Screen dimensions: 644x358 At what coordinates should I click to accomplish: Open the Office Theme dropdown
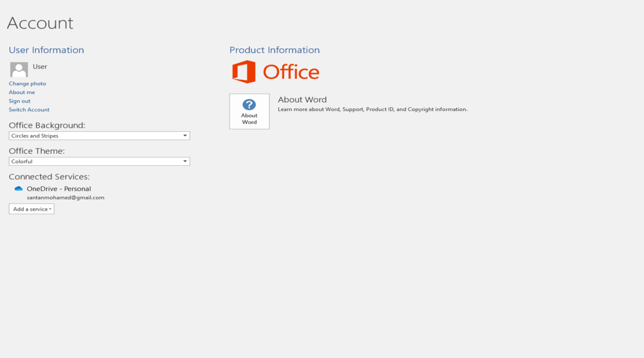click(x=100, y=162)
